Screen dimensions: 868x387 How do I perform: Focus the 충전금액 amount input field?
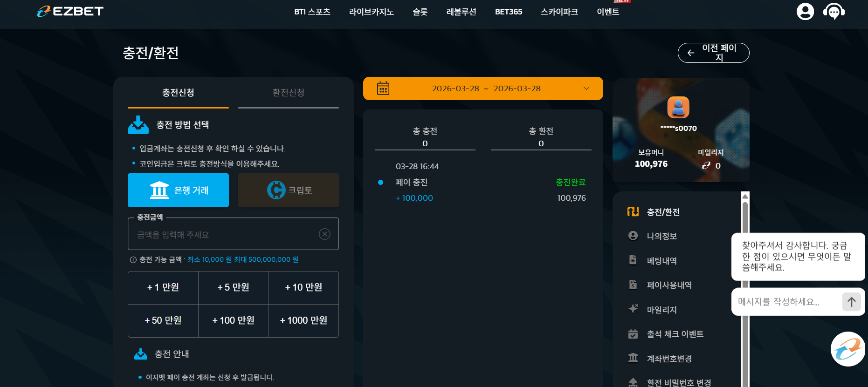233,234
